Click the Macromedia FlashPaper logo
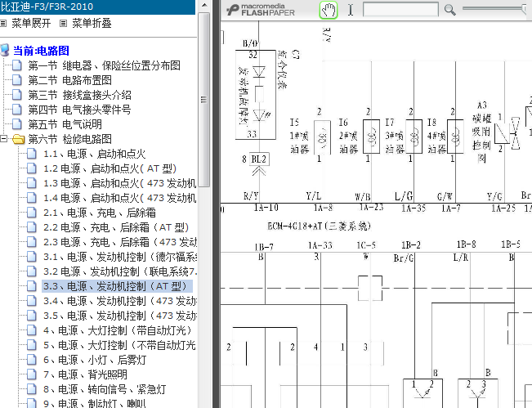The width and height of the screenshot is (532, 408). coord(261,10)
